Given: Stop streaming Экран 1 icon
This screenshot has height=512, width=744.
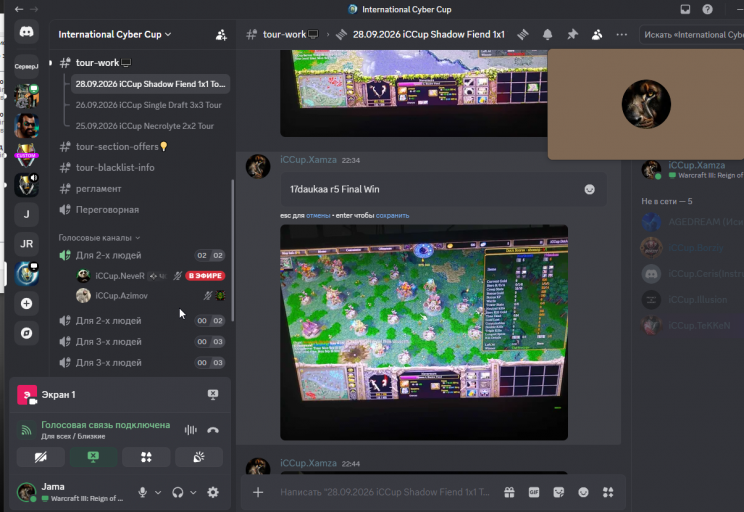Looking at the screenshot, I should [x=213, y=394].
